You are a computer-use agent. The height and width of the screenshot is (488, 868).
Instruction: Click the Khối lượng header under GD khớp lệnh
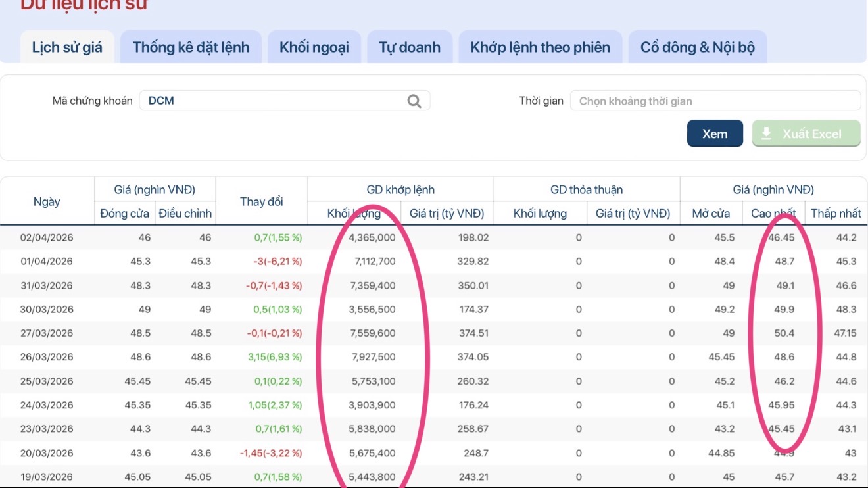click(354, 213)
